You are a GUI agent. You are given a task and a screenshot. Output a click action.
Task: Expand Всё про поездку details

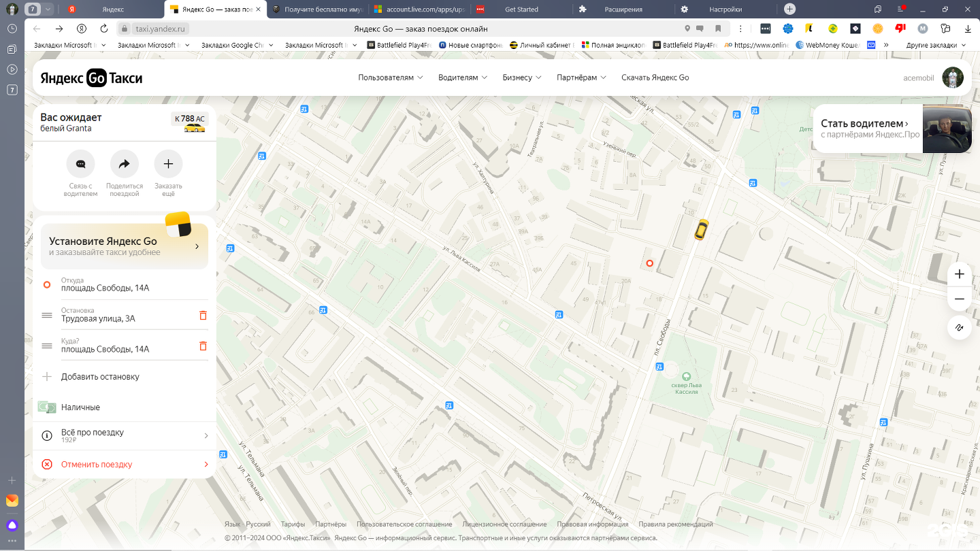point(125,435)
